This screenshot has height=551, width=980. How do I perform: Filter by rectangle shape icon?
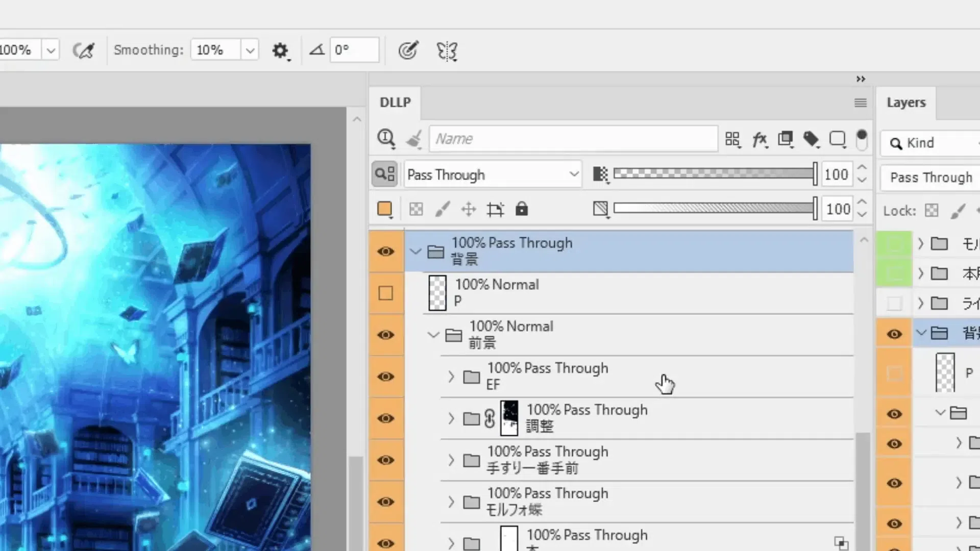[838, 139]
